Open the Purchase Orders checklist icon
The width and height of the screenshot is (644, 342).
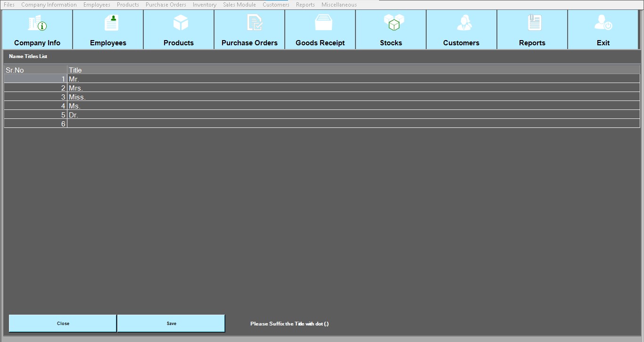point(255,23)
